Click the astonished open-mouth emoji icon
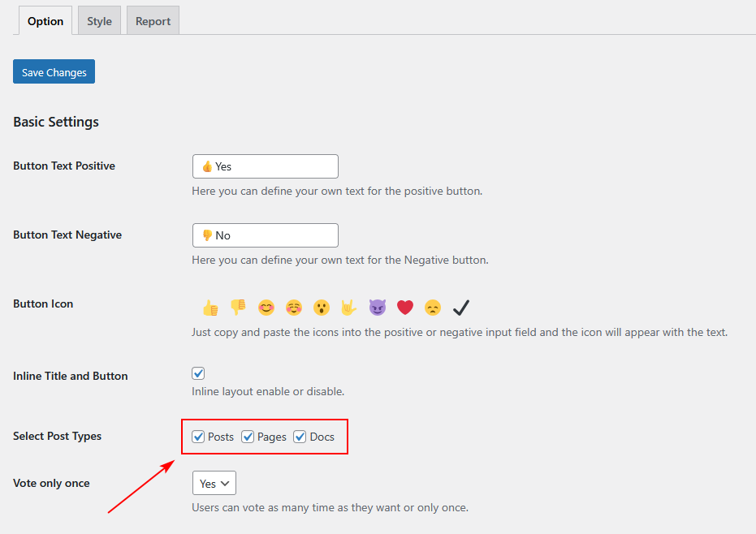The height and width of the screenshot is (534, 756). 322,308
